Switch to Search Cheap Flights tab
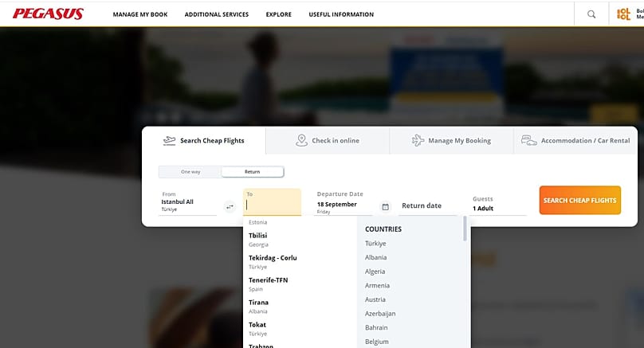The width and height of the screenshot is (644, 348). click(204, 141)
